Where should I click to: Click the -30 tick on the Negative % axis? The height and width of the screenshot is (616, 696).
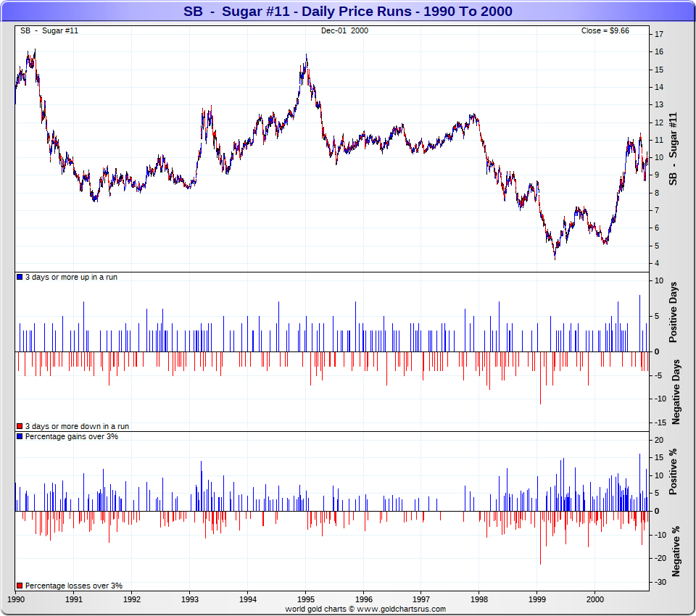[x=660, y=582]
